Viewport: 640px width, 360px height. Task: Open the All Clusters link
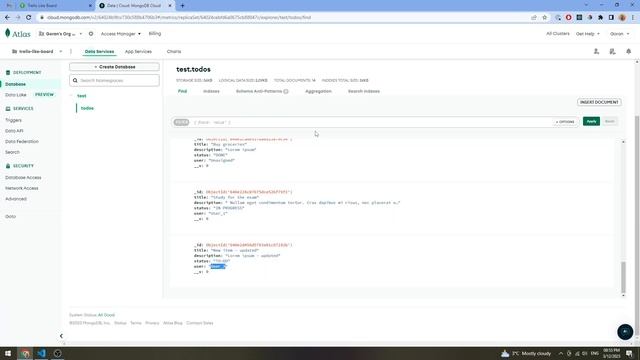click(558, 33)
